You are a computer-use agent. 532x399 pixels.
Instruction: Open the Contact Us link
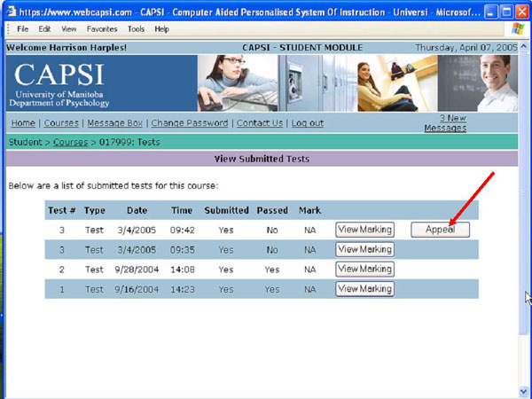[x=260, y=123]
